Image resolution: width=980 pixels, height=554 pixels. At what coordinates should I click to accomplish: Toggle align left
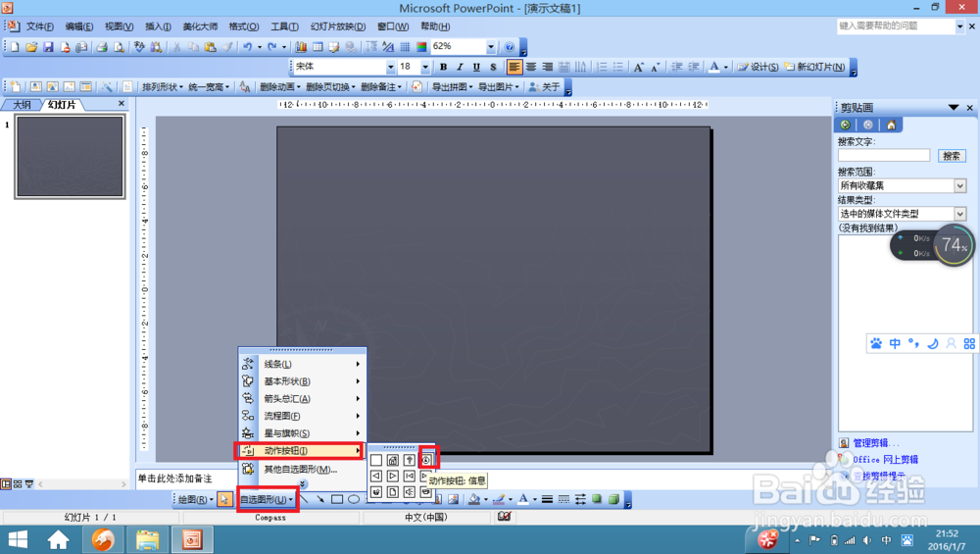click(514, 67)
